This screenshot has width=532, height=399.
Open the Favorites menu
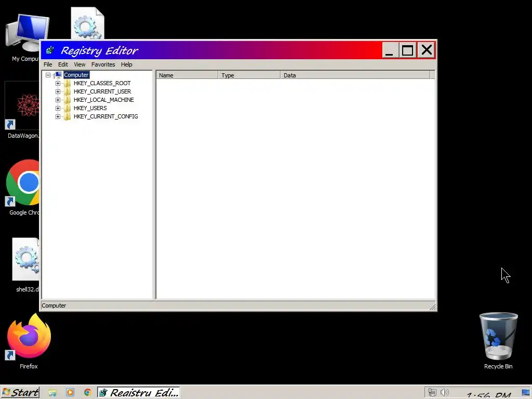(103, 64)
